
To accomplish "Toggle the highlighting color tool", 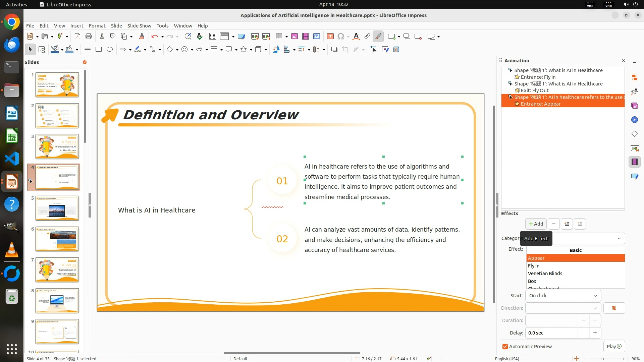I will point(378,37).
